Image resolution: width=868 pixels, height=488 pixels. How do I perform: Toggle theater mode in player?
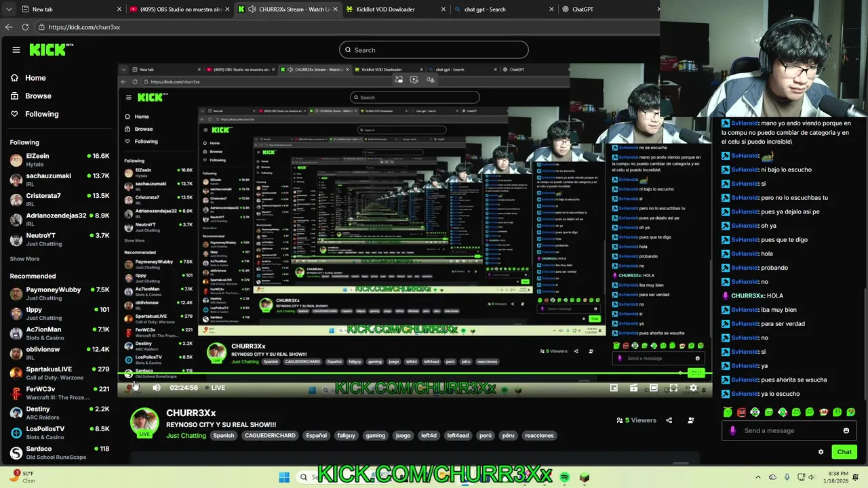653,388
